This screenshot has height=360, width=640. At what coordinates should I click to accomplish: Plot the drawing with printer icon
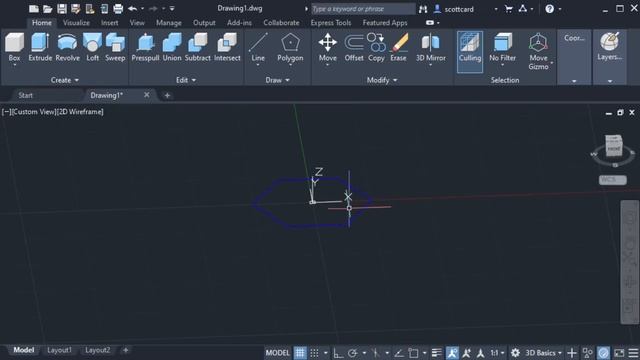click(118, 9)
